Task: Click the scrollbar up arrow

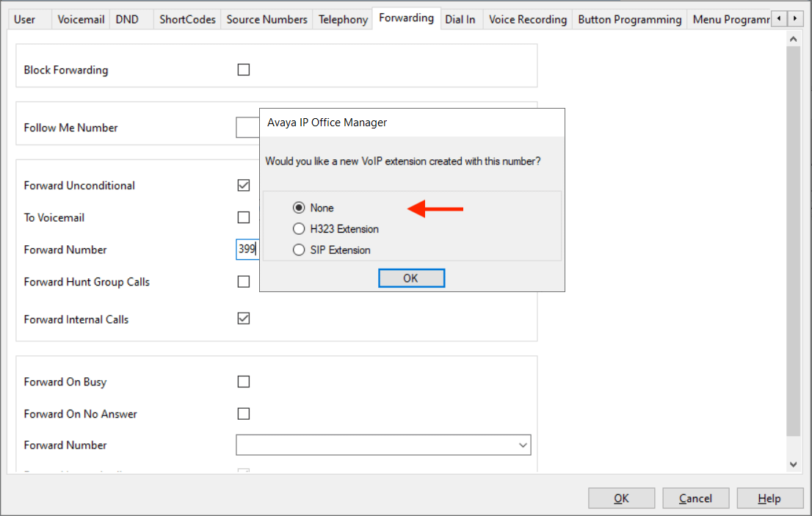Action: pos(793,37)
